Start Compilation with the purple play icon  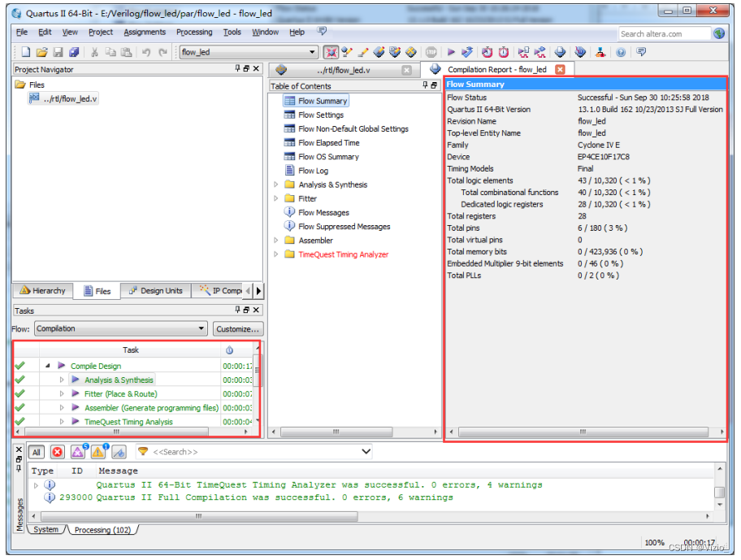[451, 52]
